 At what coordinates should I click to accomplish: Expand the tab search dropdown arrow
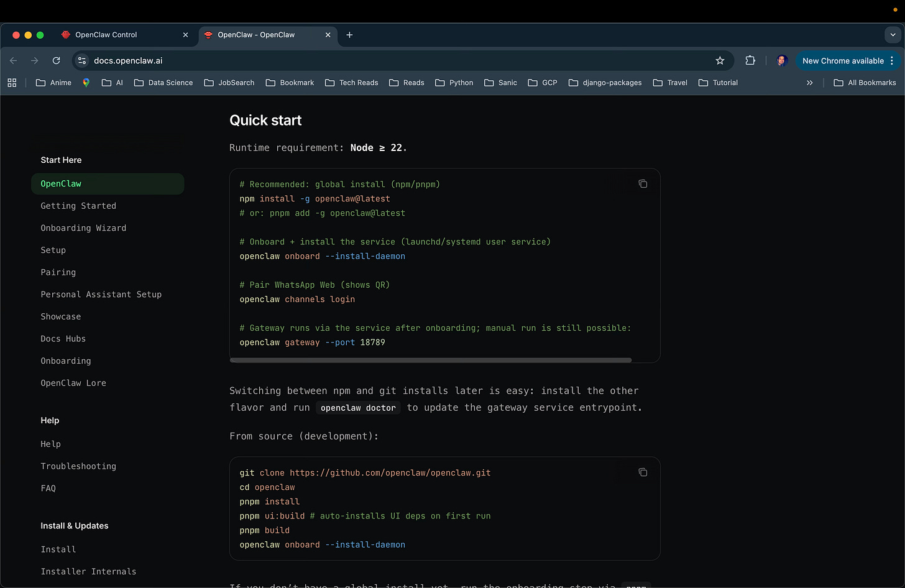[893, 35]
